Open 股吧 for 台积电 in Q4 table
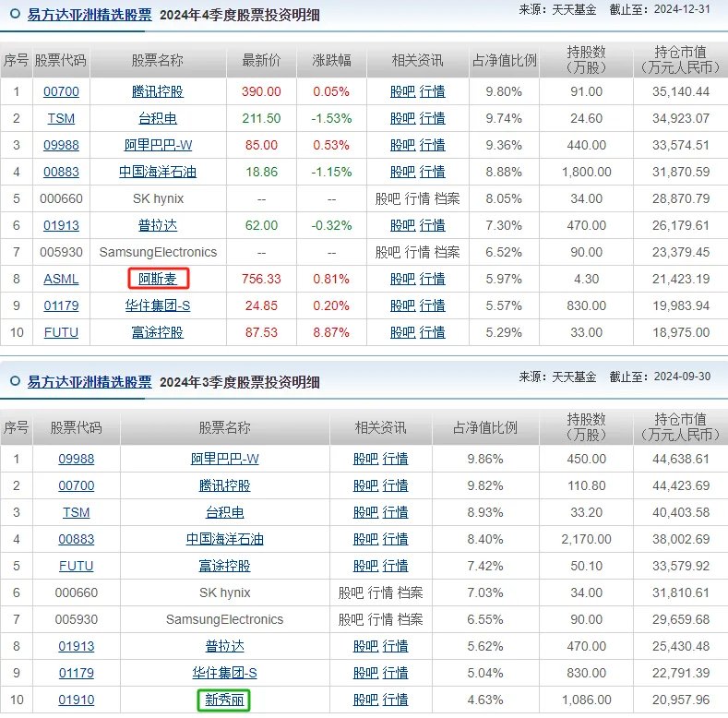The height and width of the screenshot is (718, 728). coord(402,118)
